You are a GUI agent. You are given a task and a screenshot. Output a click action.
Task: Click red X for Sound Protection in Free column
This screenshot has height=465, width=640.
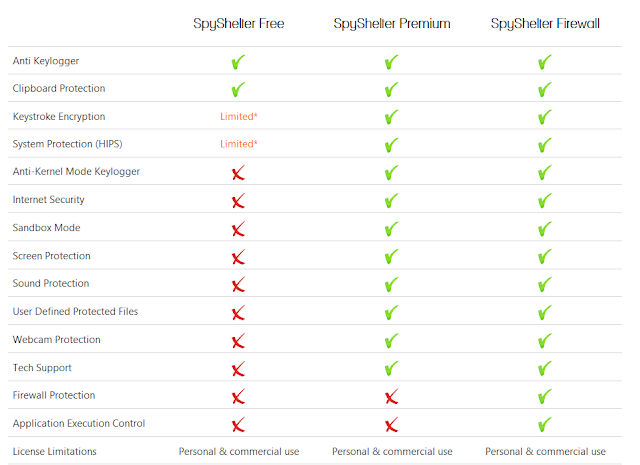[x=238, y=285]
